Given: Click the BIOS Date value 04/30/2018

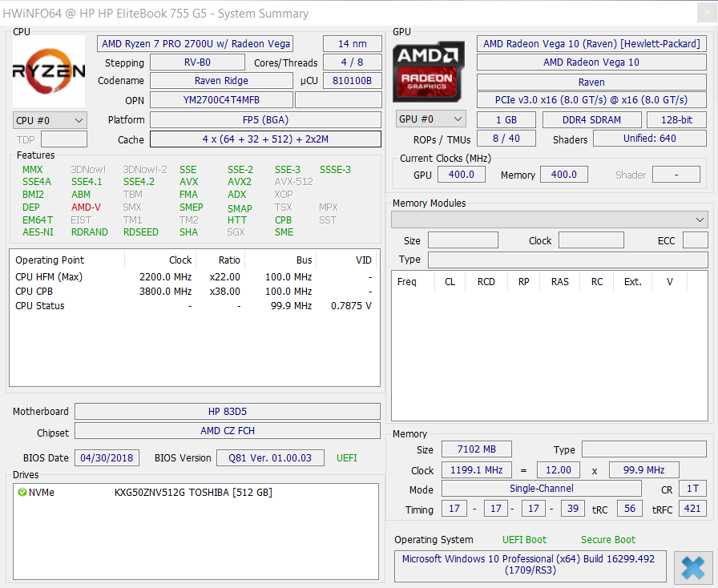Looking at the screenshot, I should click(x=107, y=458).
